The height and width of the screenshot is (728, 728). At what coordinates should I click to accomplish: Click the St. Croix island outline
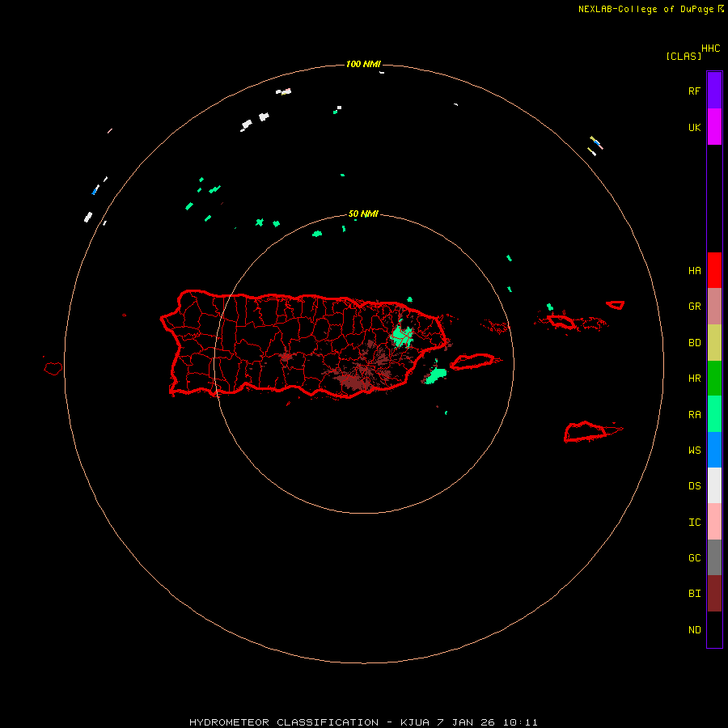click(x=585, y=432)
